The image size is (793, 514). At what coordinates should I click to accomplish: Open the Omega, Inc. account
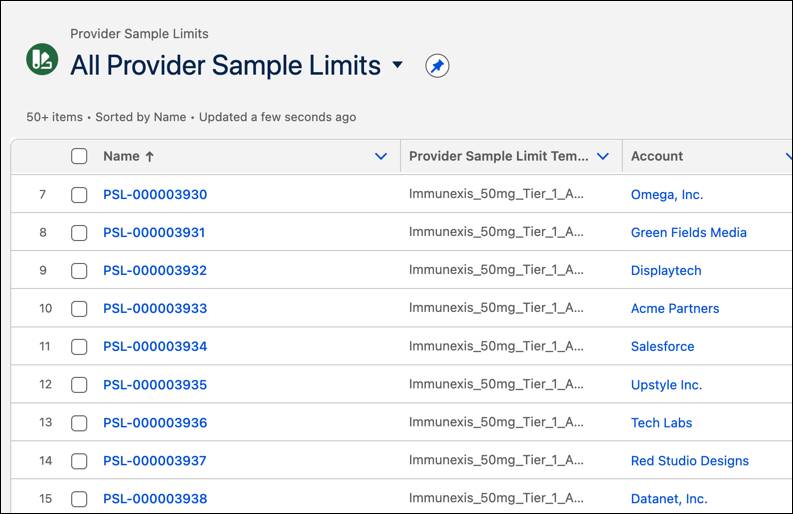tap(667, 195)
